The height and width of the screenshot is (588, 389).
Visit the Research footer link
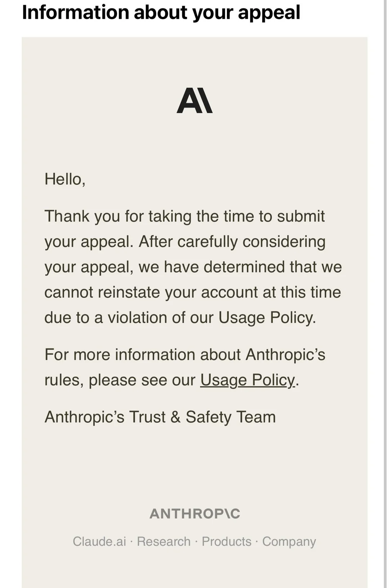click(x=164, y=541)
